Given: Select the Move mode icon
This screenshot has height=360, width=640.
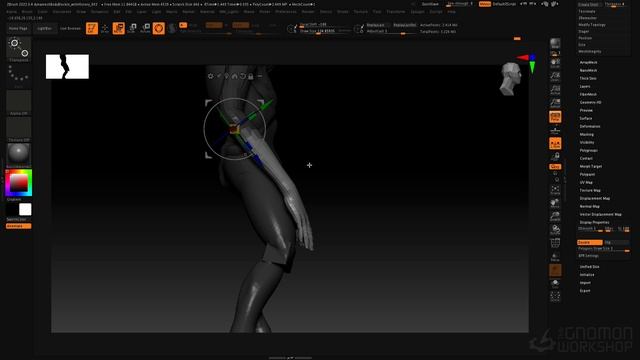Looking at the screenshot, I should [x=119, y=28].
